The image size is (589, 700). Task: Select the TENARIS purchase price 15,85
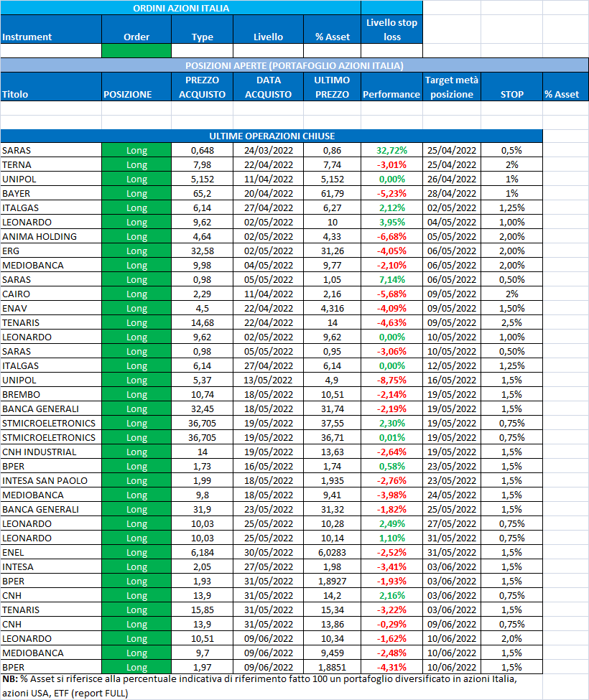[203, 610]
